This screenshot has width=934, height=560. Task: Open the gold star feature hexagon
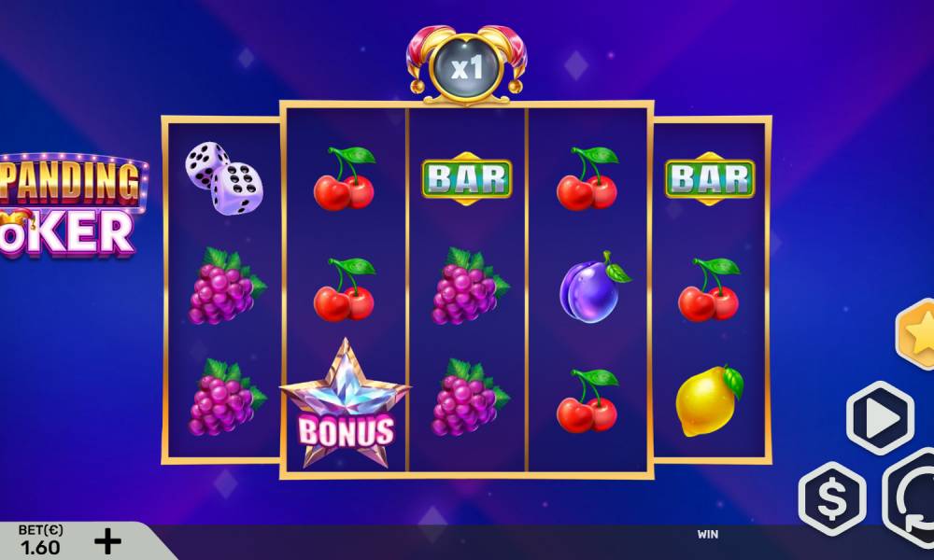point(915,334)
